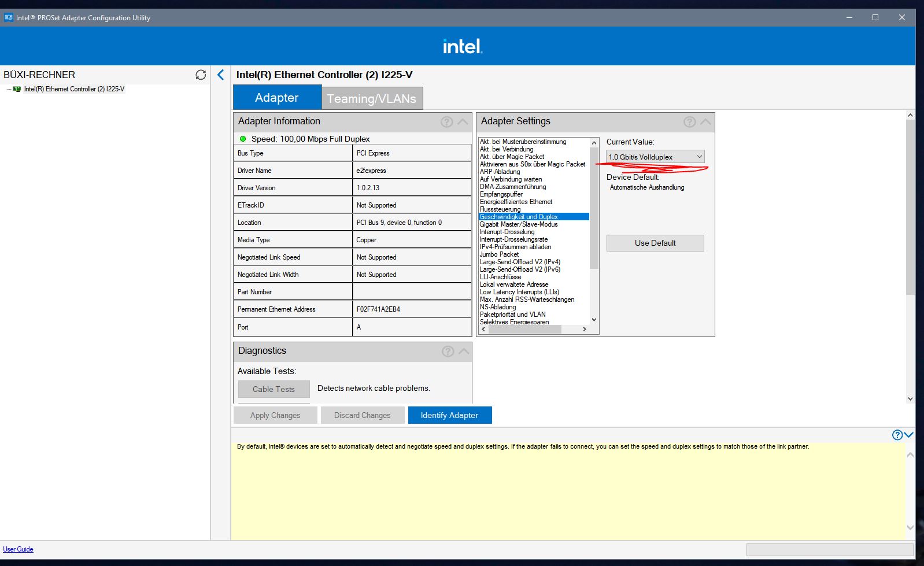Select 'IPv4-Prüfsummen abladen' setting
924x566 pixels.
[x=515, y=247]
